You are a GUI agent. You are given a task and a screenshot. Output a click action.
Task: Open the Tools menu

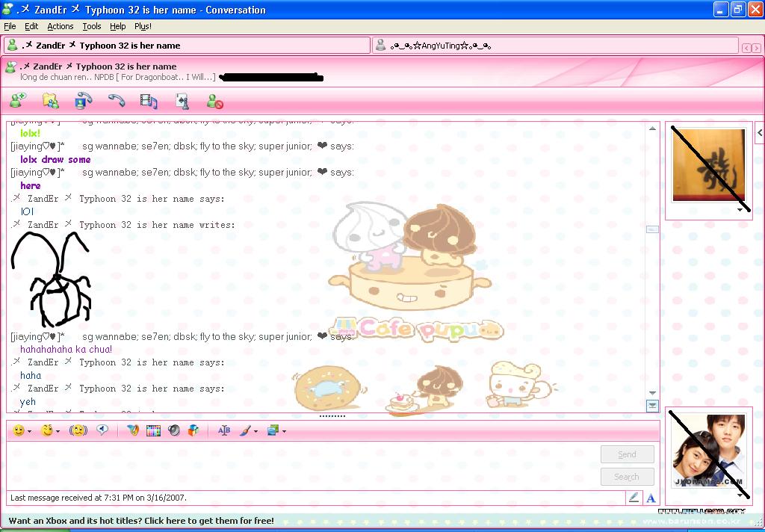92,26
